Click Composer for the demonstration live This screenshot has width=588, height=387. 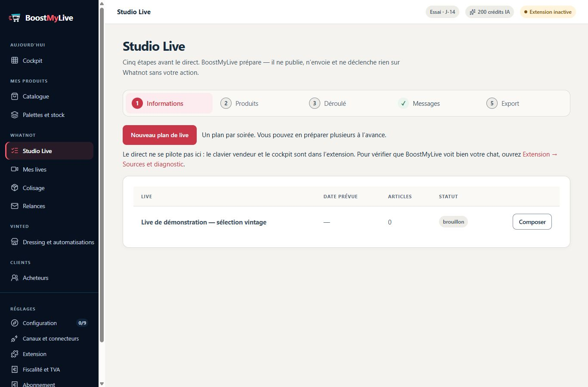point(532,222)
